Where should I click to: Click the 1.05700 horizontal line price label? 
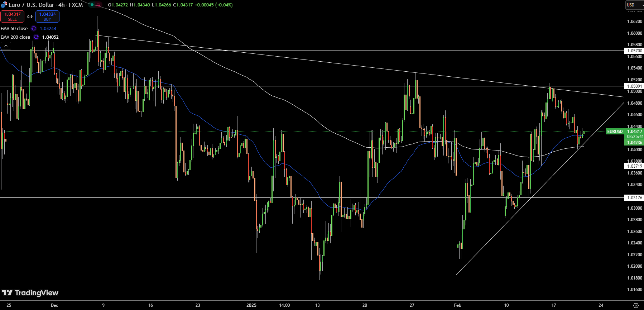[x=634, y=51]
